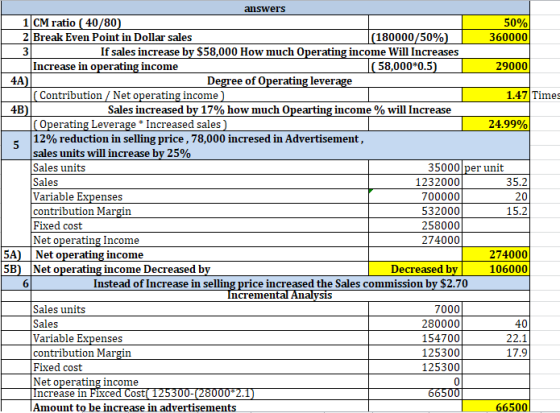Click the "700000" variable expenses value

(x=415, y=196)
